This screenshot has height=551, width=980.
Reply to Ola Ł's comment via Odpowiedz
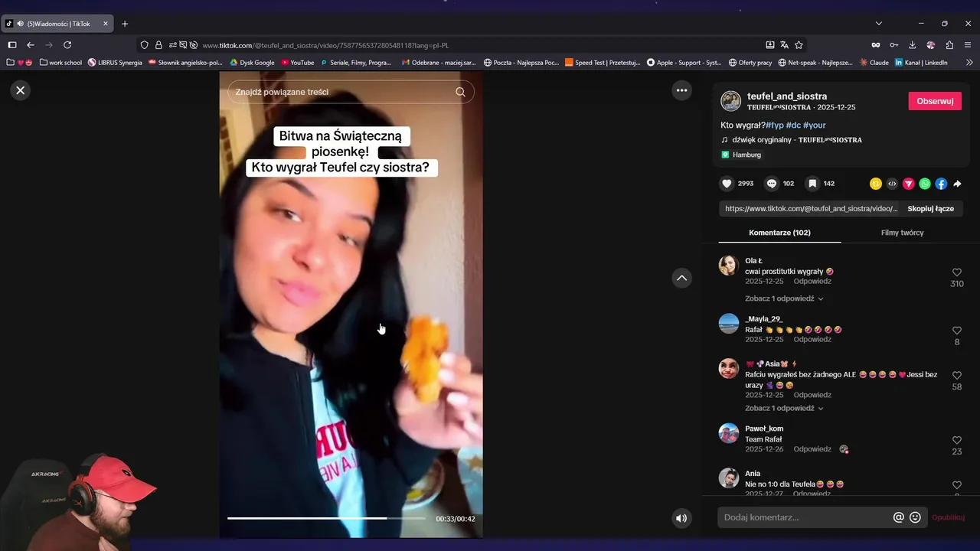tap(812, 281)
